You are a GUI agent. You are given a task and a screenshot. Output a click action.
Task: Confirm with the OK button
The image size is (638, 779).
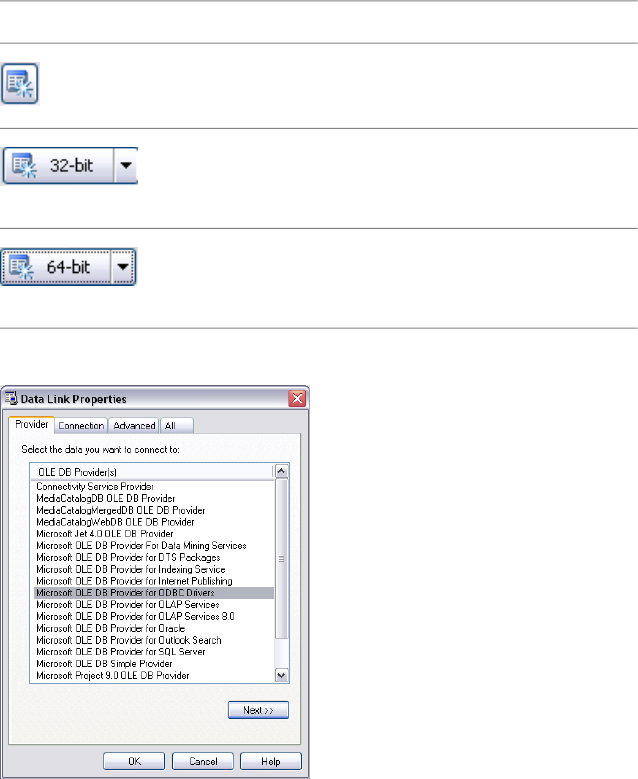pos(134,761)
